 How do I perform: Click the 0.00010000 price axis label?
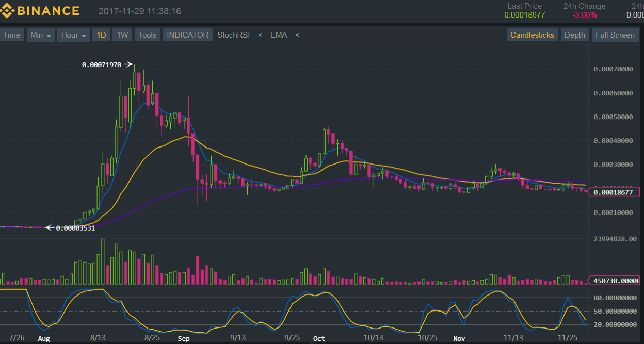614,212
